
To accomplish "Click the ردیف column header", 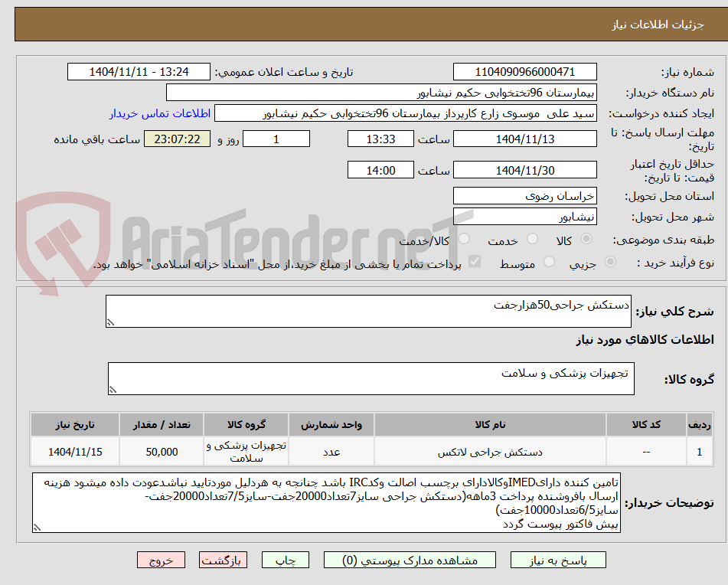I will [x=700, y=424].
